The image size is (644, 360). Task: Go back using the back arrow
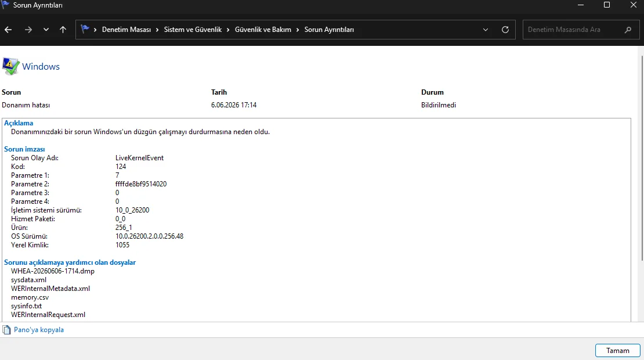[x=8, y=30]
